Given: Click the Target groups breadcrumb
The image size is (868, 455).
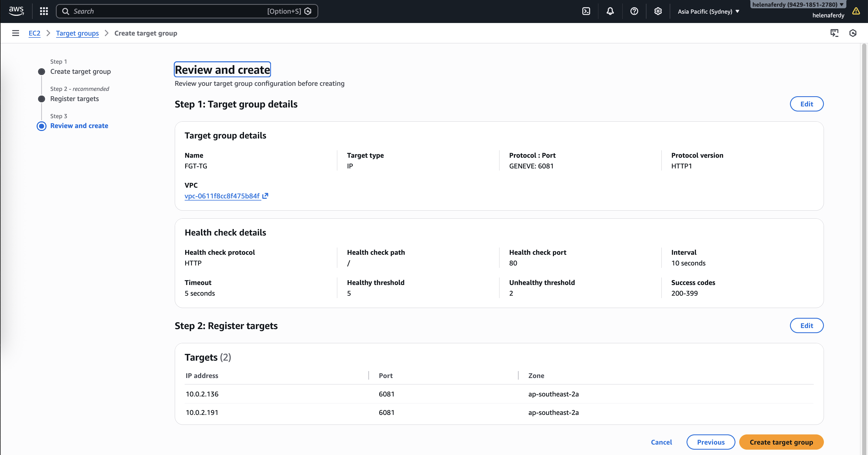Looking at the screenshot, I should (77, 33).
